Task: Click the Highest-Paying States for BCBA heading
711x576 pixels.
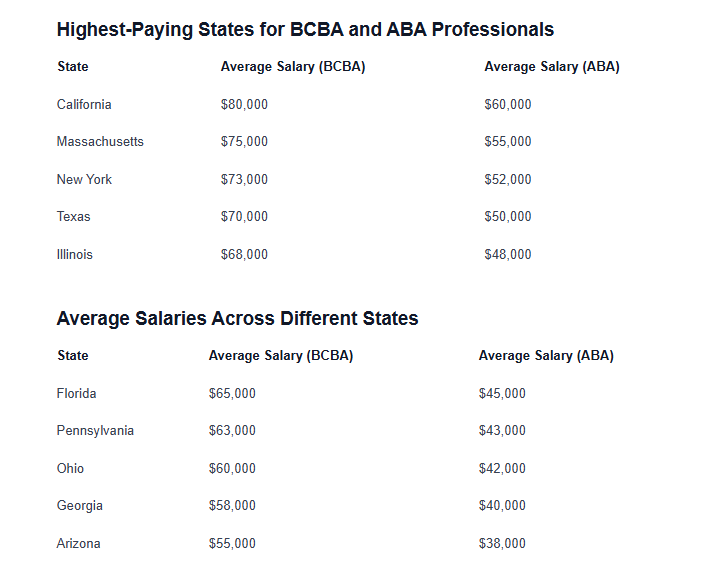Action: pos(305,30)
